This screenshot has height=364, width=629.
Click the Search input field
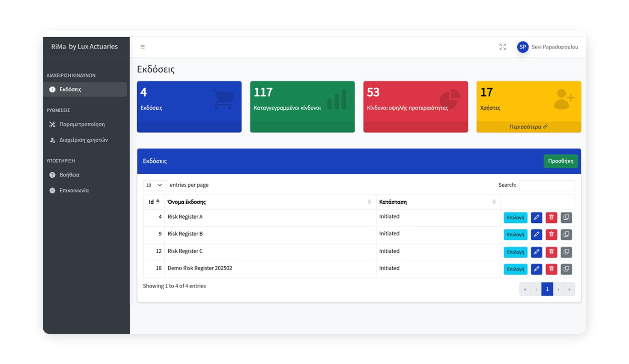click(x=546, y=185)
